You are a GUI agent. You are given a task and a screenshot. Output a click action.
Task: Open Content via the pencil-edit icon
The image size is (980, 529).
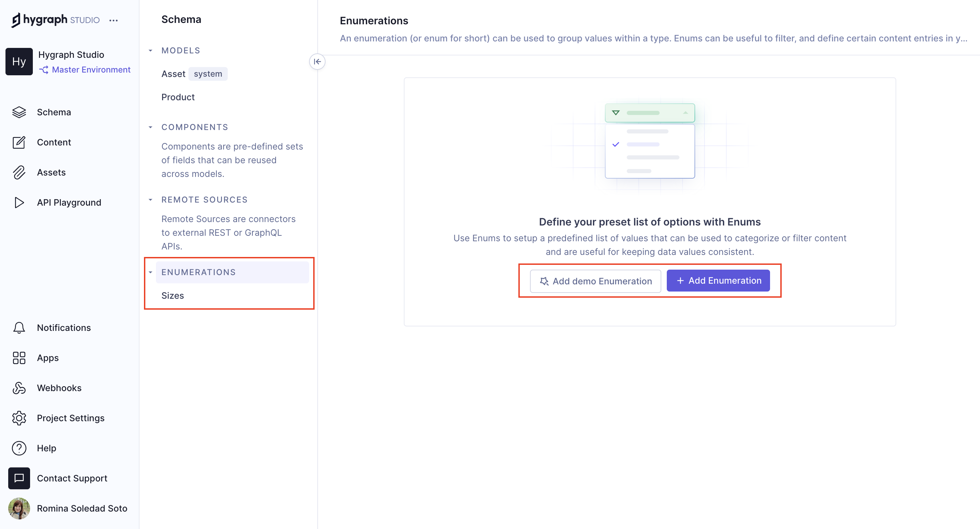pos(19,142)
